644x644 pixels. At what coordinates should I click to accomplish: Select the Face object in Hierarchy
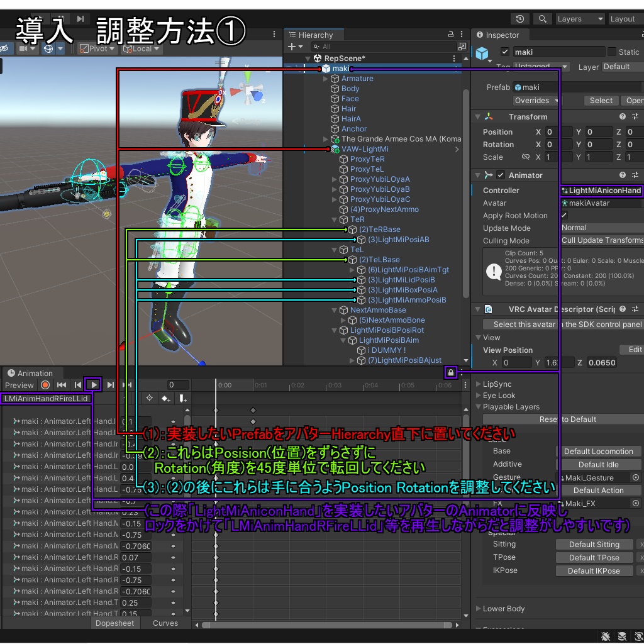350,99
